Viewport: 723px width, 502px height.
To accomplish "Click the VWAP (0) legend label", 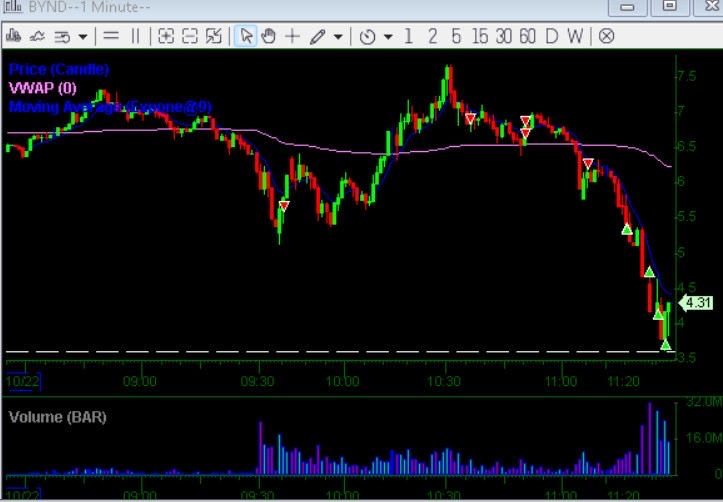I will point(43,88).
